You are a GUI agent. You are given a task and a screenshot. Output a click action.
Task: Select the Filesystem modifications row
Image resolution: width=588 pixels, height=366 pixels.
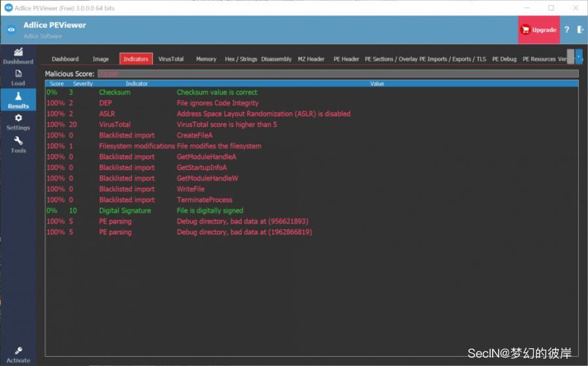click(x=312, y=146)
